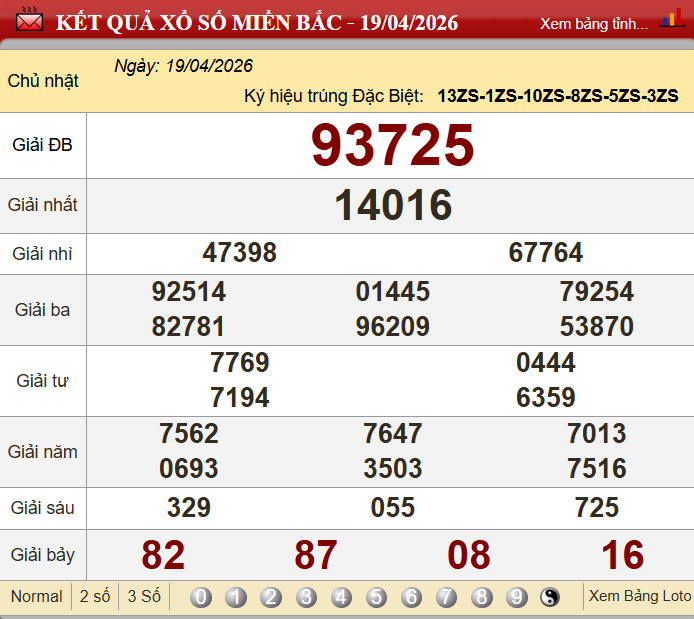Click the Kết Quả Xổ Số Miền Bắc title
The height and width of the screenshot is (619, 694).
coord(257,22)
